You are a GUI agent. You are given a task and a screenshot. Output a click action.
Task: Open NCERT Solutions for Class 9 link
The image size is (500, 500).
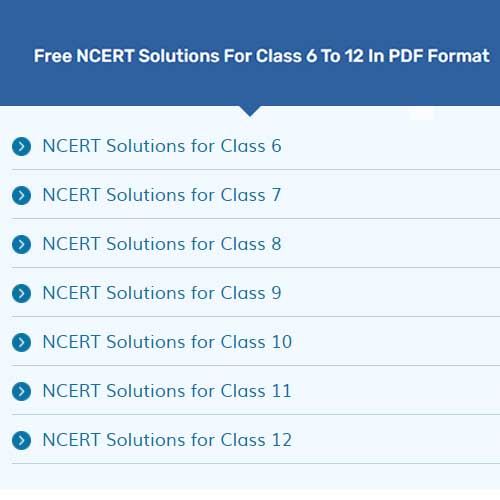(162, 293)
